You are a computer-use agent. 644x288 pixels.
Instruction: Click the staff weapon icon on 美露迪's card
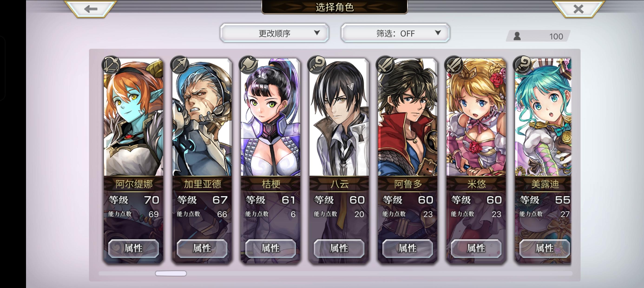pos(522,65)
